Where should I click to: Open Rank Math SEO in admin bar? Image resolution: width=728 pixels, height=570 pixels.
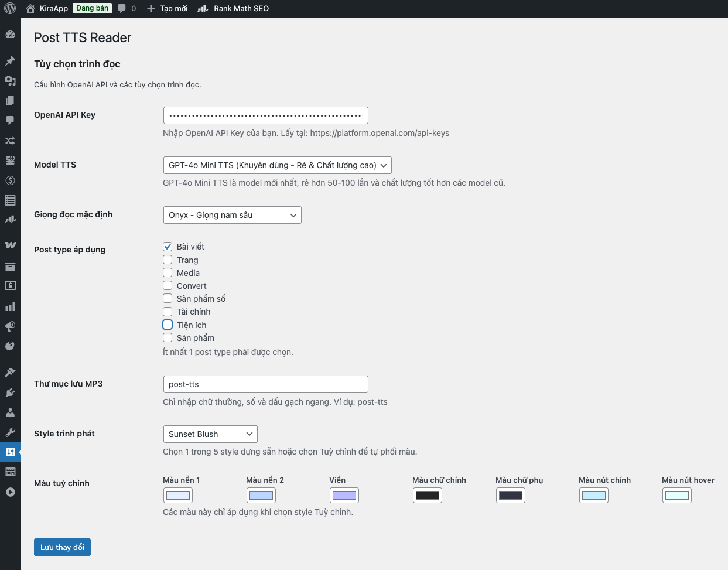233,8
